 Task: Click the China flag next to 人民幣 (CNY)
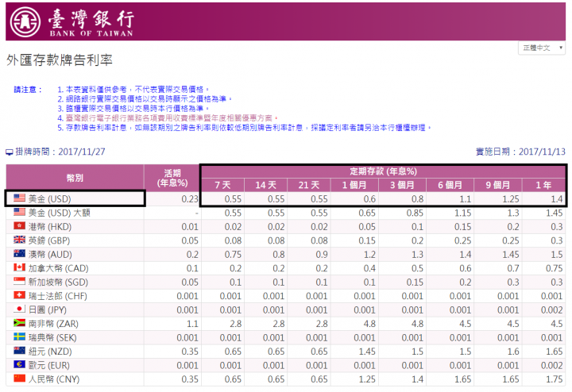click(x=19, y=379)
